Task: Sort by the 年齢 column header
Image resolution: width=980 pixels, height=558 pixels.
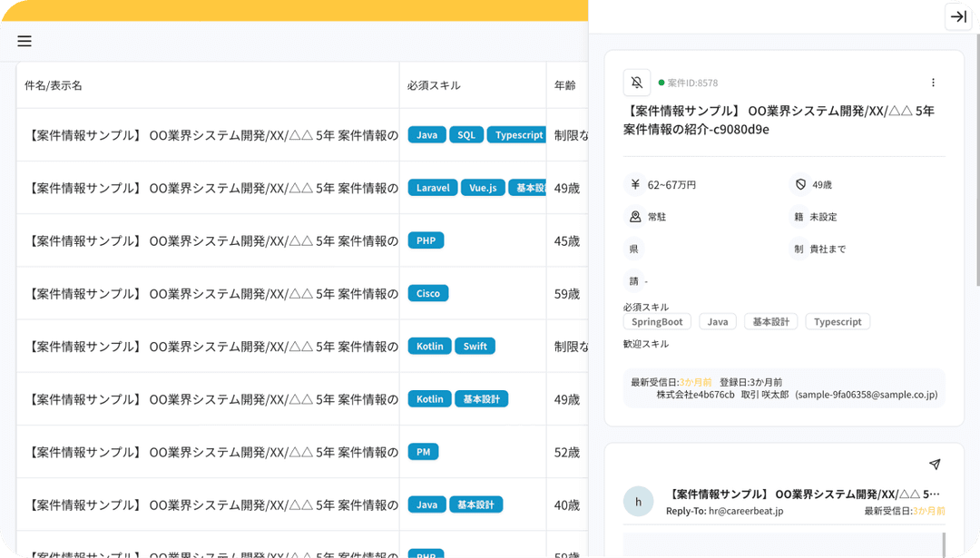Action: (565, 85)
